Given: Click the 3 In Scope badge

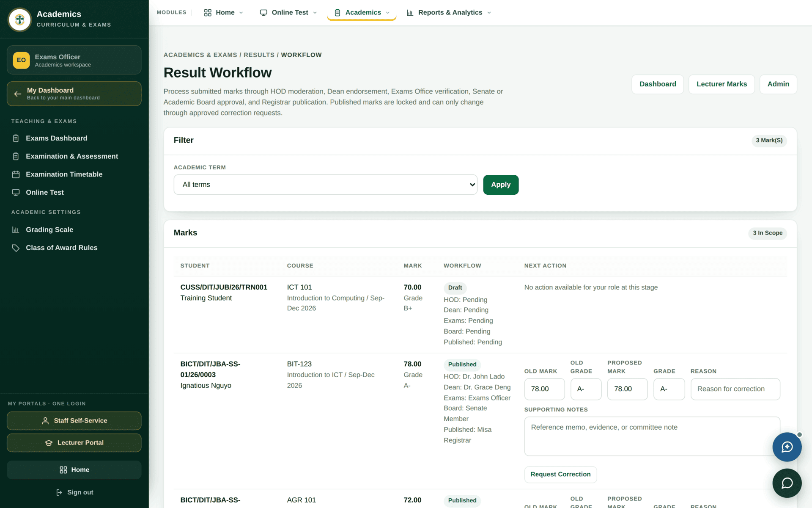Looking at the screenshot, I should click(x=767, y=233).
